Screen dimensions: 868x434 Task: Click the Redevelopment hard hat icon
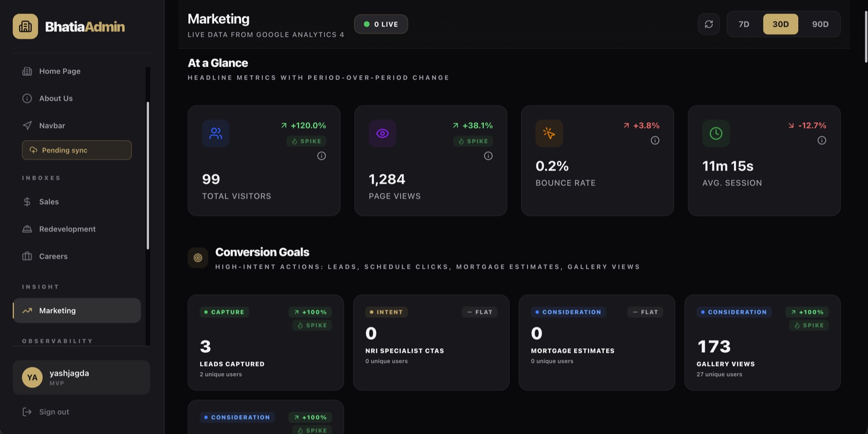tap(27, 229)
